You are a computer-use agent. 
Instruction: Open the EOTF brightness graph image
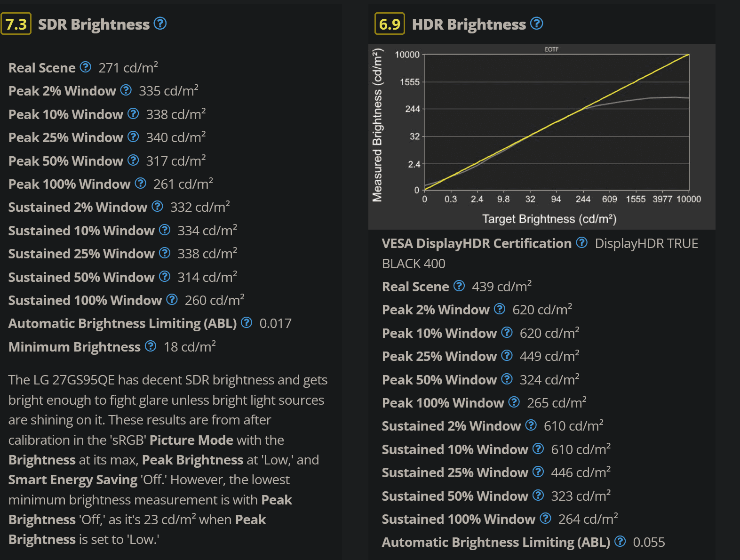[x=542, y=137]
